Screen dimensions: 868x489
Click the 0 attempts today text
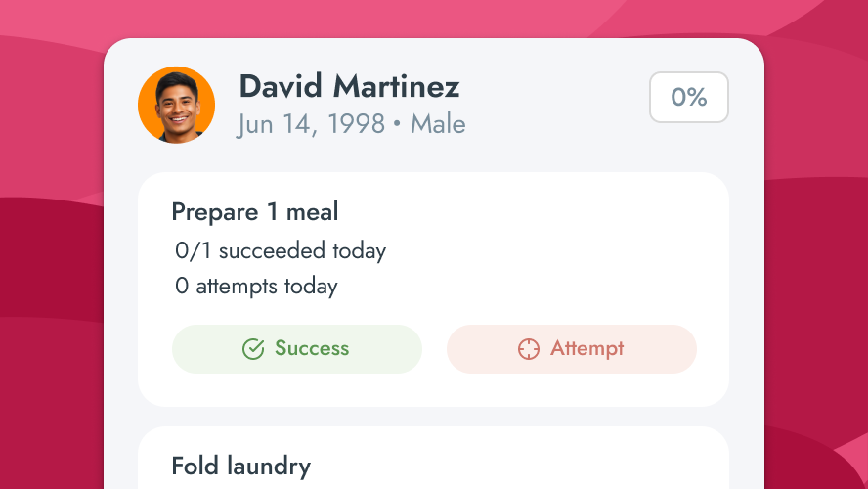[256, 287]
